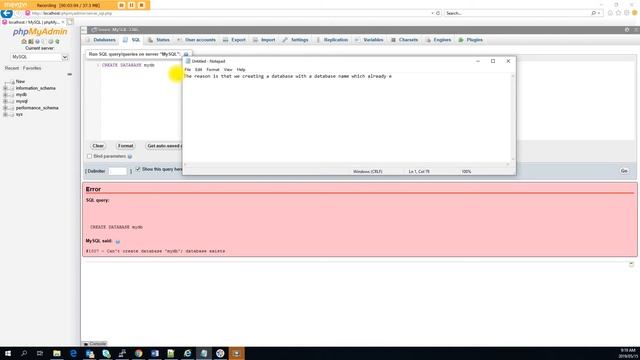Screen dimensions: 640x360
Task: Click the green reload navigation panel icon
Action: click(58, 42)
